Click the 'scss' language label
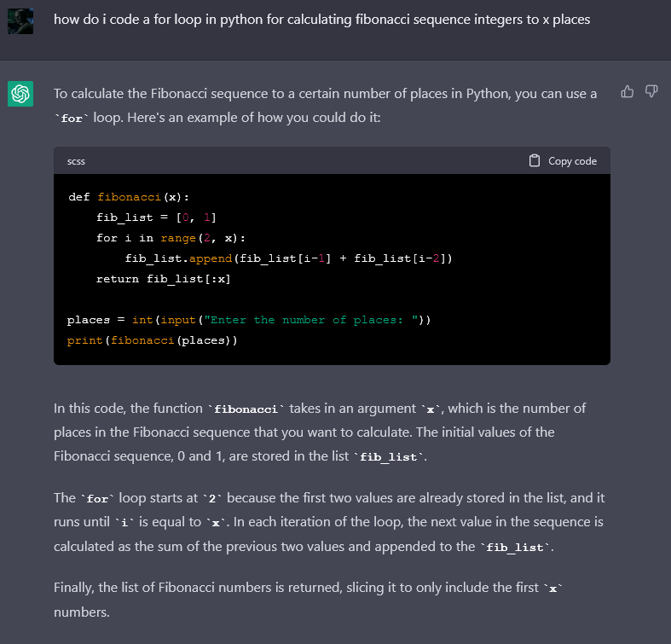 pyautogui.click(x=76, y=161)
